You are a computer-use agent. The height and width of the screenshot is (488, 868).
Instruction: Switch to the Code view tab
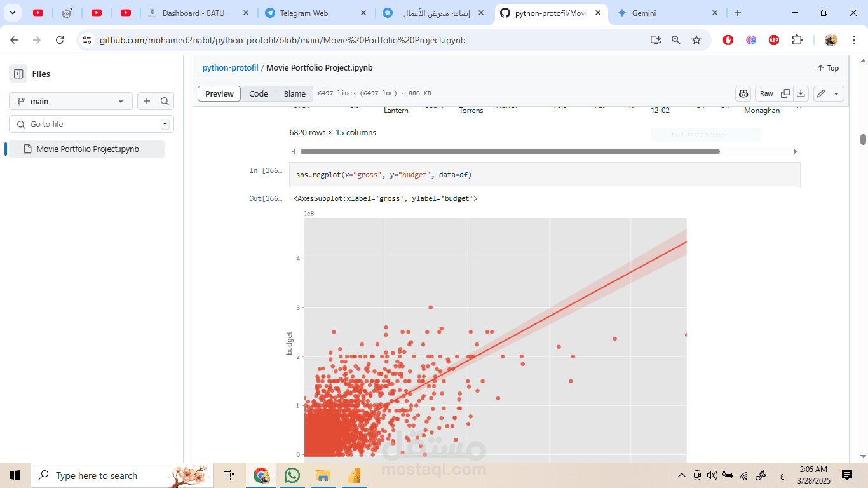(x=259, y=93)
